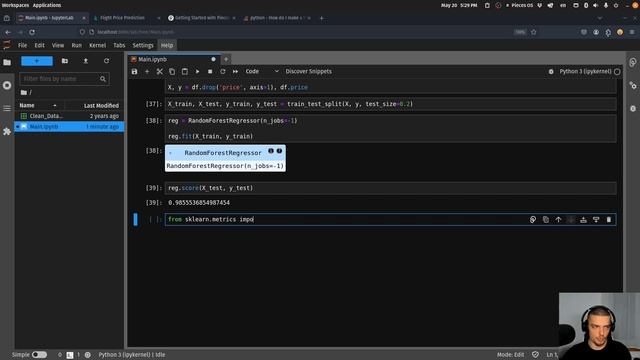Switch to Getting Started browser tab

coord(201,18)
